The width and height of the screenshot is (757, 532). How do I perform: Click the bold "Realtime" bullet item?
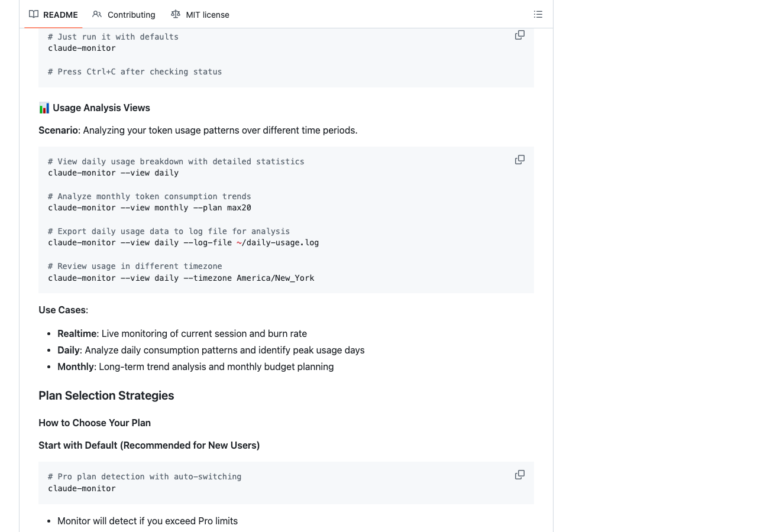pos(77,333)
